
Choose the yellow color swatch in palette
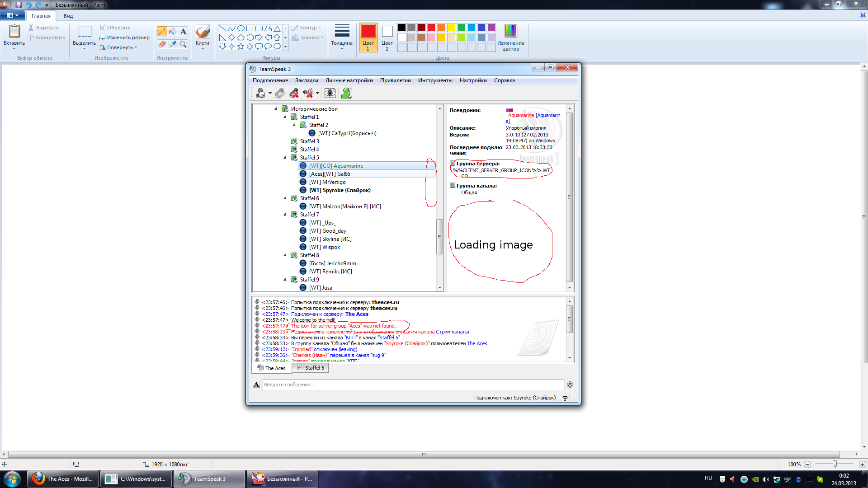point(452,28)
